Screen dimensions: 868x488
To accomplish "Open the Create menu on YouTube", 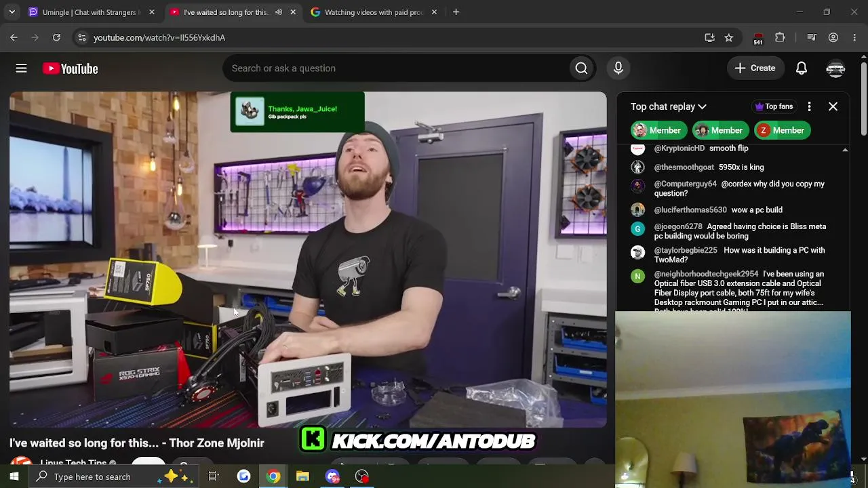I will [x=755, y=68].
